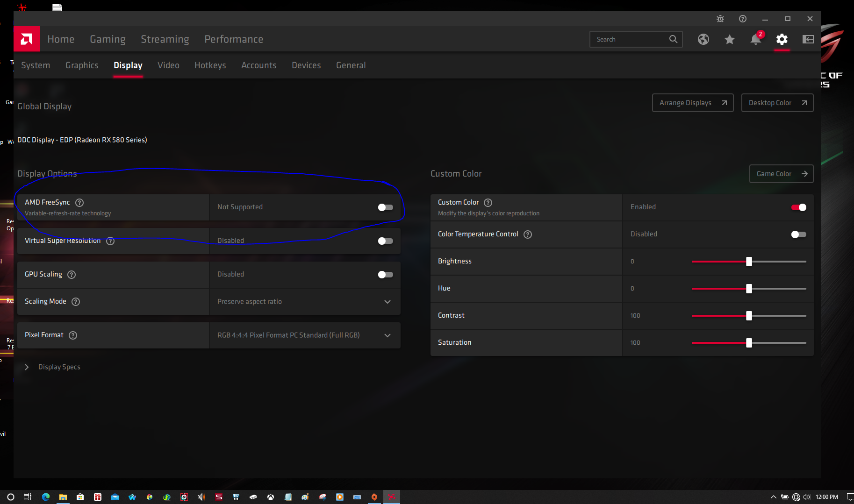Open the Xbox app from the taskbar
The height and width of the screenshot is (504, 854).
point(271,497)
